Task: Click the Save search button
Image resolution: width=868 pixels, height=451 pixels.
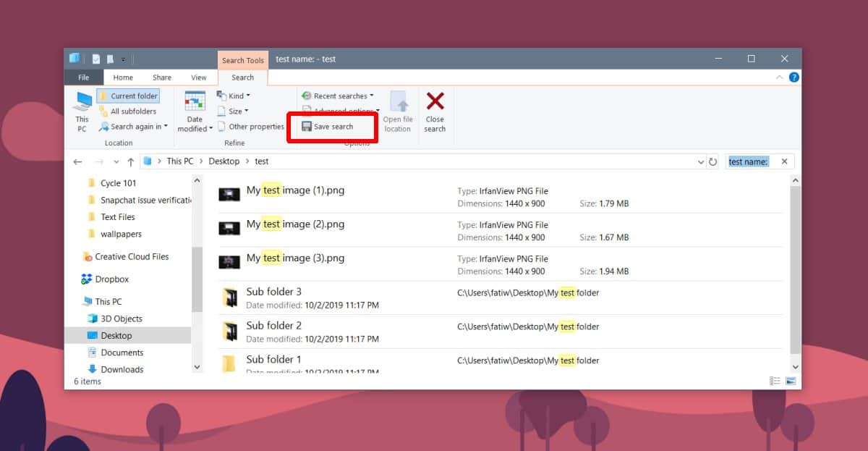Action: click(x=328, y=127)
